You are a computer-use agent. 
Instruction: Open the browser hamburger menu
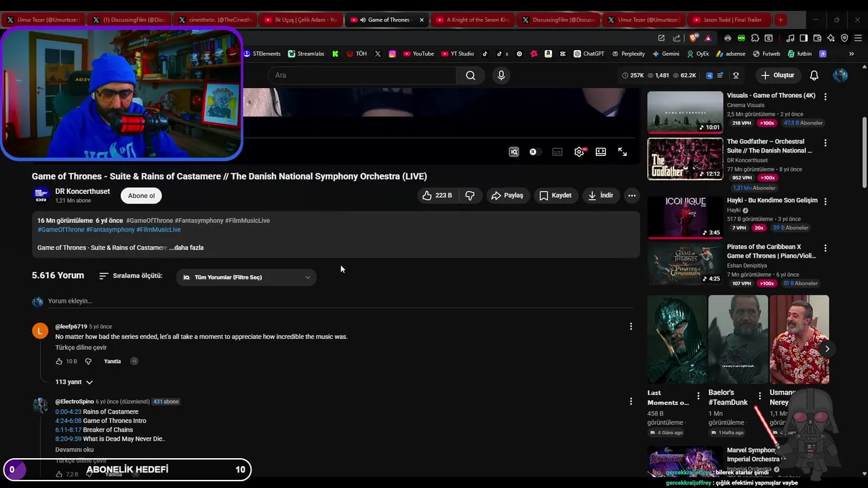857,38
